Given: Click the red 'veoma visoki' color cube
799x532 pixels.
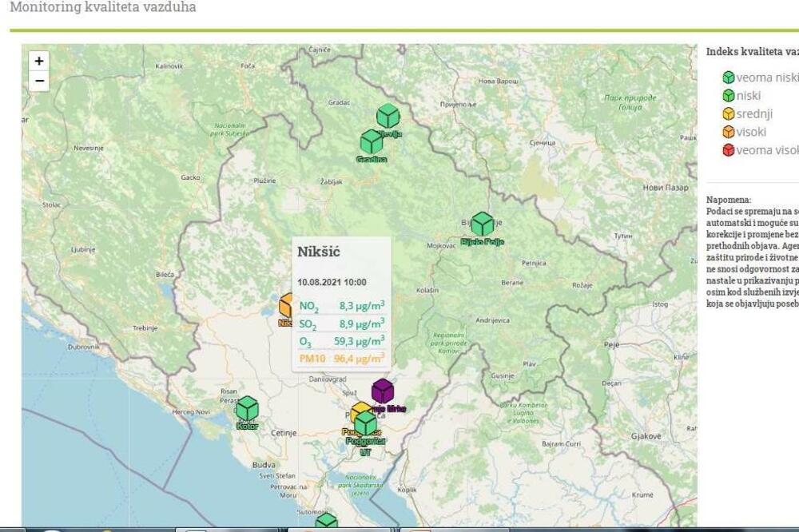Looking at the screenshot, I should pos(728,149).
